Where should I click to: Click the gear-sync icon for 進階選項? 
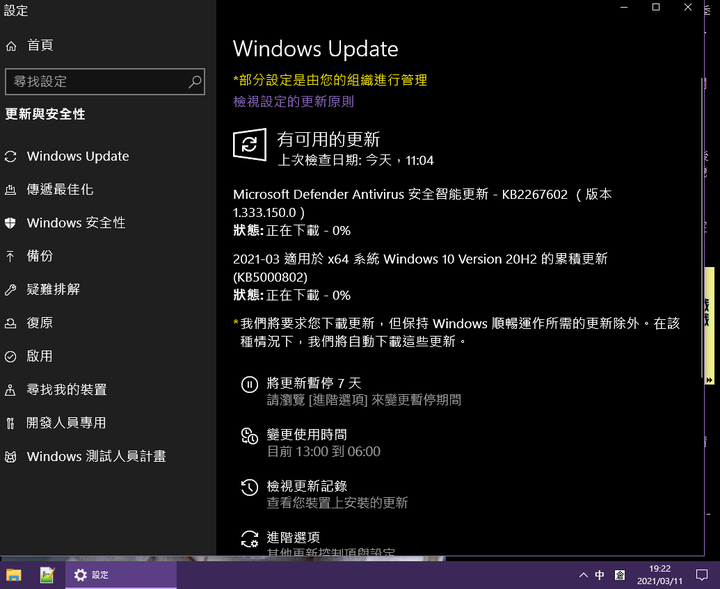[x=249, y=539]
